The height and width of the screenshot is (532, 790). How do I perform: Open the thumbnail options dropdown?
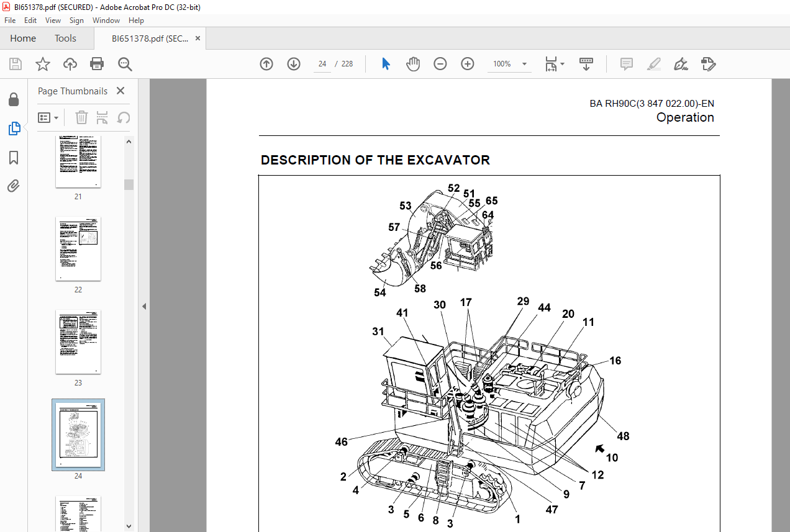point(48,117)
